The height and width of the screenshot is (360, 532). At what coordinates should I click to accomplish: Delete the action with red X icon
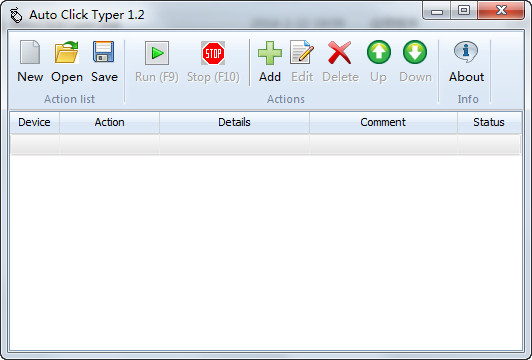click(340, 61)
